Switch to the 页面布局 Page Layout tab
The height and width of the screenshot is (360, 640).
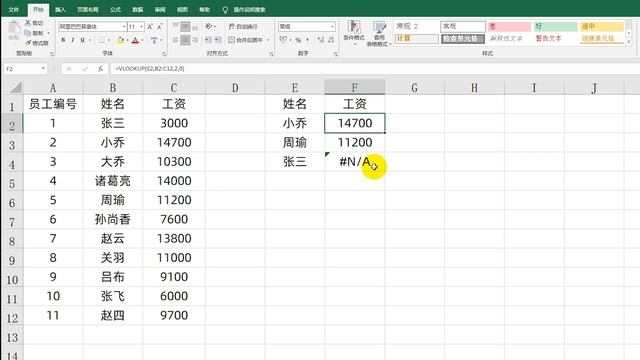(88, 9)
